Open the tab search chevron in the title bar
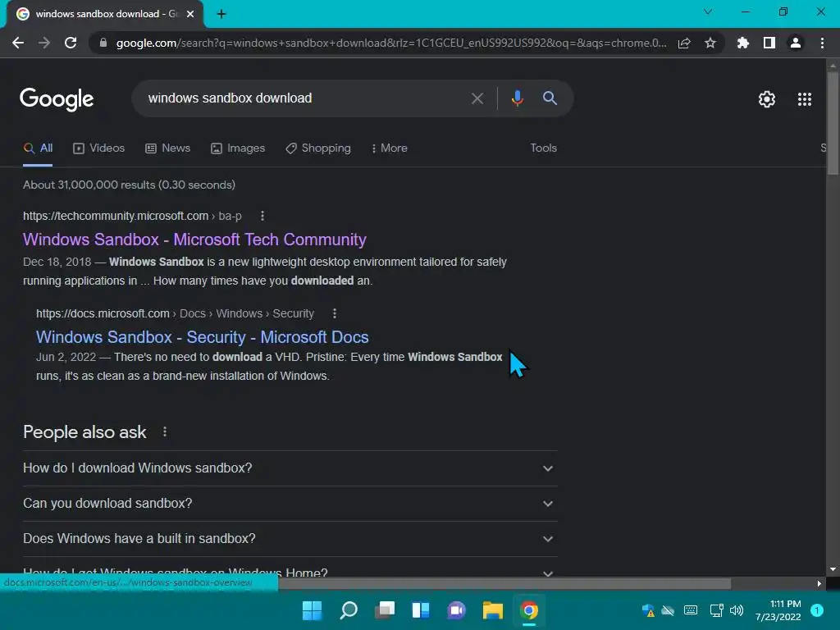The height and width of the screenshot is (630, 840). pyautogui.click(x=708, y=11)
